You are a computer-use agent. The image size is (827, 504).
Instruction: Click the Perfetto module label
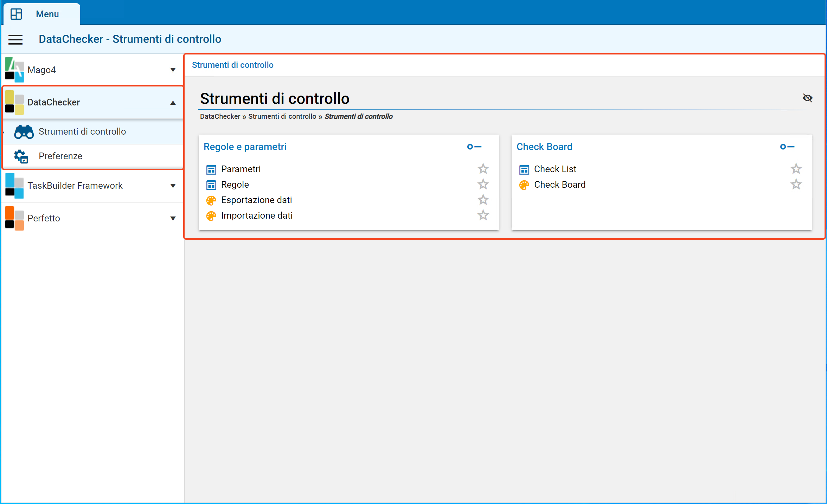[44, 218]
